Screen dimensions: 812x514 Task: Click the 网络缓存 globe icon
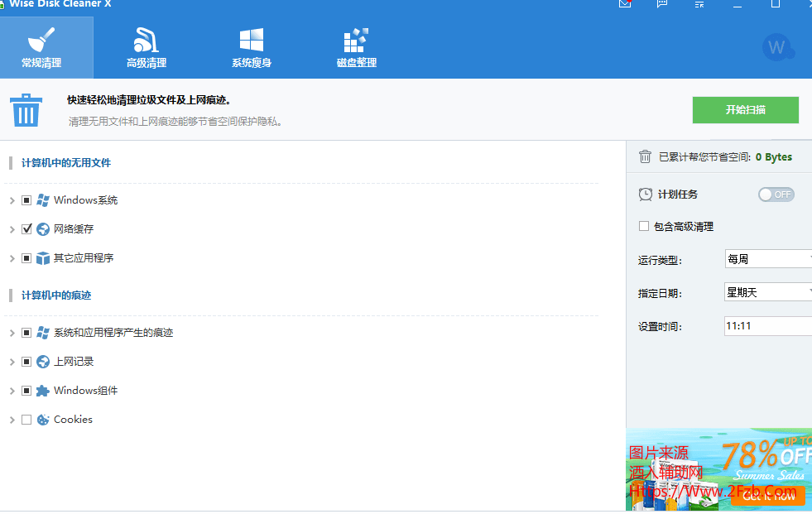[x=43, y=229]
